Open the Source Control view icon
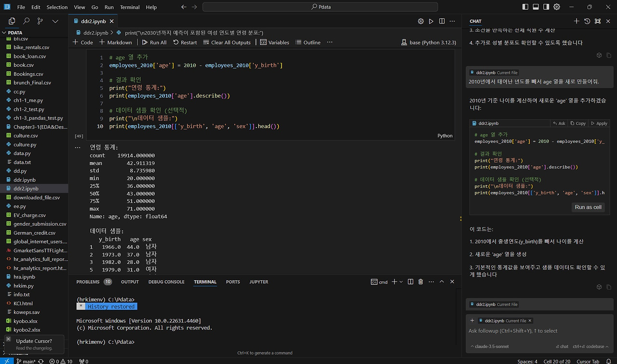This screenshot has width=617, height=364. (40, 21)
